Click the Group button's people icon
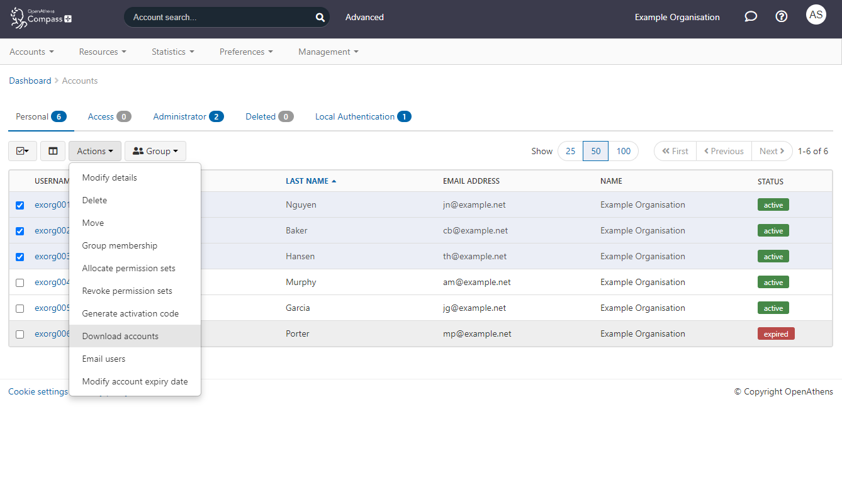 coord(138,151)
